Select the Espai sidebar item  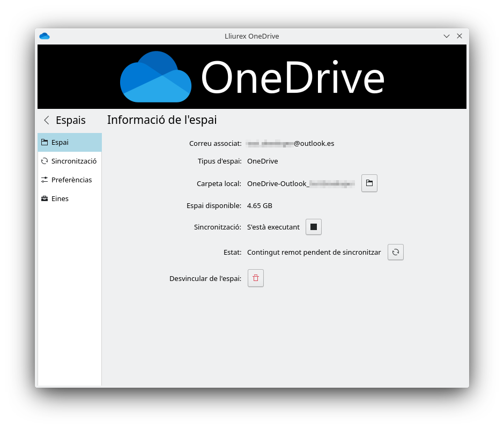(70, 143)
